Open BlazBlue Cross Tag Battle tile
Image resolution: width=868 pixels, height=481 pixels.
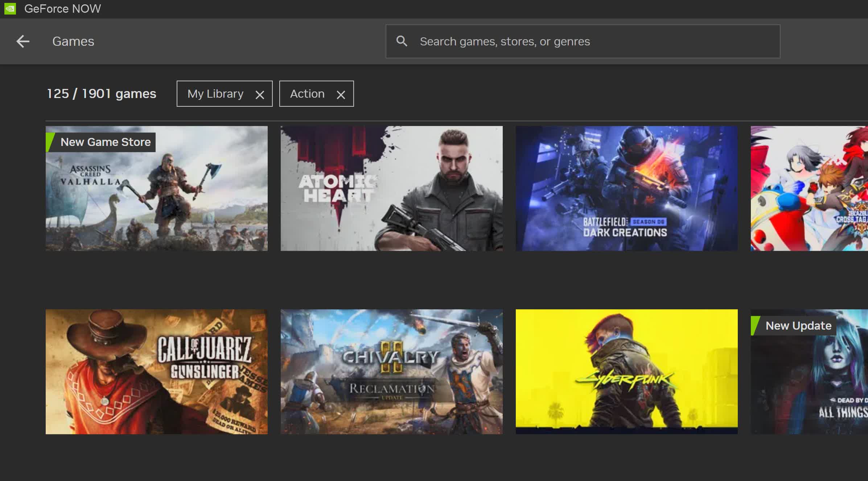809,188
